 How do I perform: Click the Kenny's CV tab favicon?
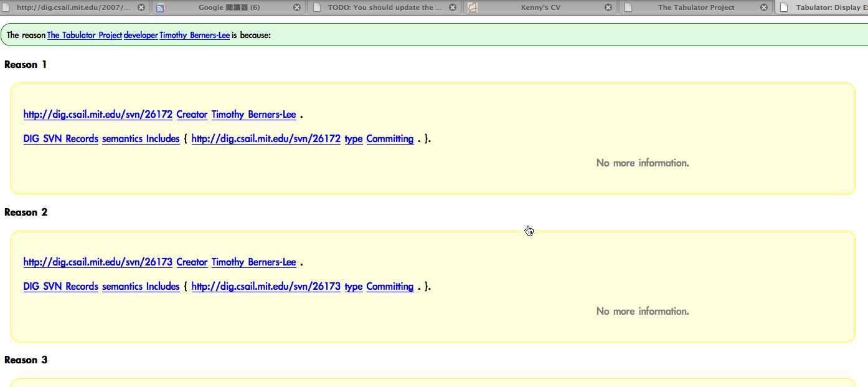[x=473, y=7]
